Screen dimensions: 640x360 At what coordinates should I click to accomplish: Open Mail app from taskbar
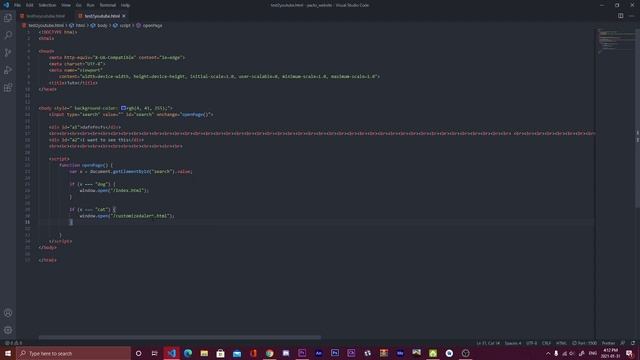pyautogui.click(x=237, y=353)
